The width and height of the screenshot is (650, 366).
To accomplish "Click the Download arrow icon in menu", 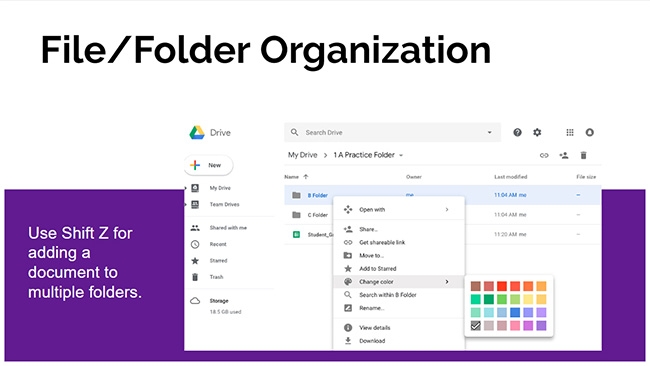I will [348, 341].
